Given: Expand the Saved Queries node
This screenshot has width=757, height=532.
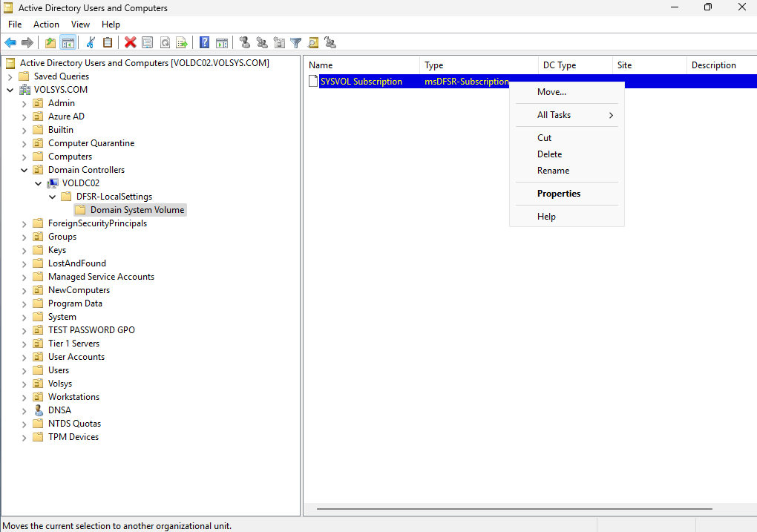Looking at the screenshot, I should coord(10,76).
